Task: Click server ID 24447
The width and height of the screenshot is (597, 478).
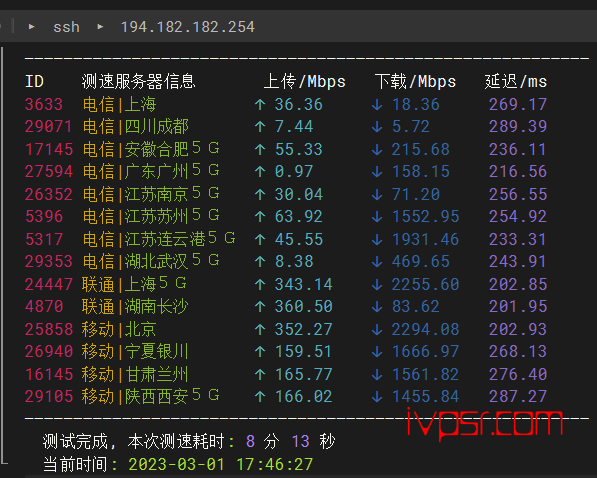Action: (48, 284)
